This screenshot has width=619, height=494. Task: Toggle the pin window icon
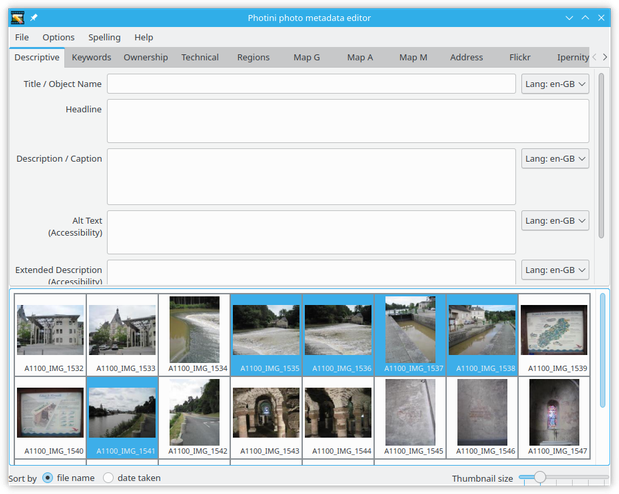34,18
